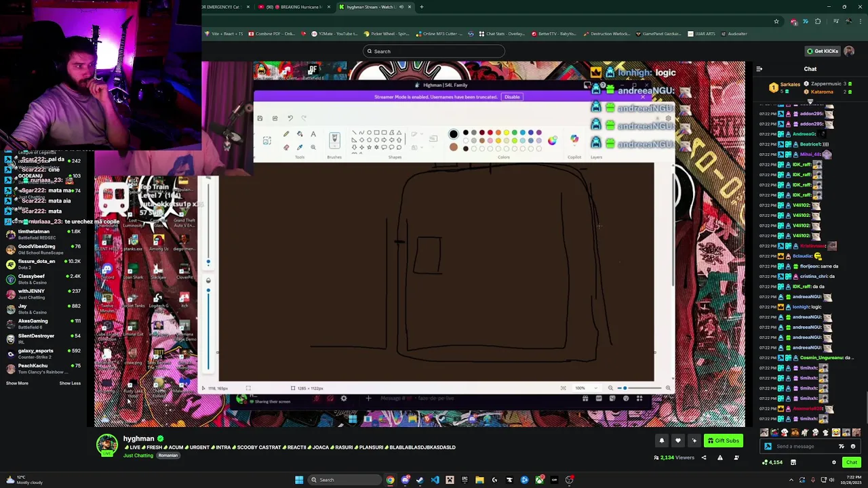Select the Magnifier tool in Paint
The width and height of the screenshot is (868, 488).
(x=313, y=146)
